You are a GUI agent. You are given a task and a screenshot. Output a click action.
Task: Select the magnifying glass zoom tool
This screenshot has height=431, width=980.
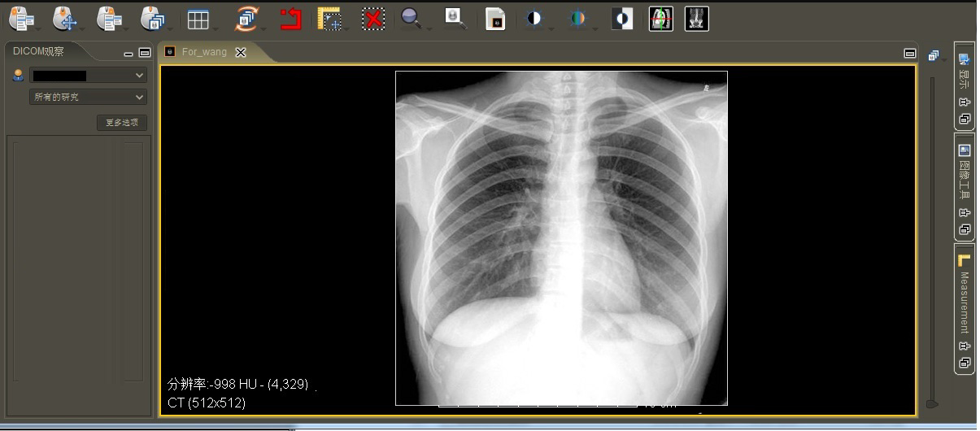pyautogui.click(x=412, y=19)
